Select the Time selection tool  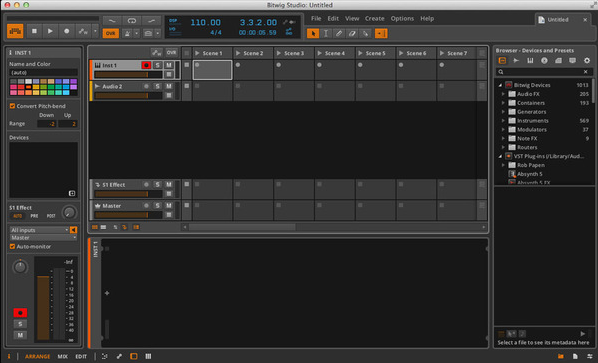(326, 34)
